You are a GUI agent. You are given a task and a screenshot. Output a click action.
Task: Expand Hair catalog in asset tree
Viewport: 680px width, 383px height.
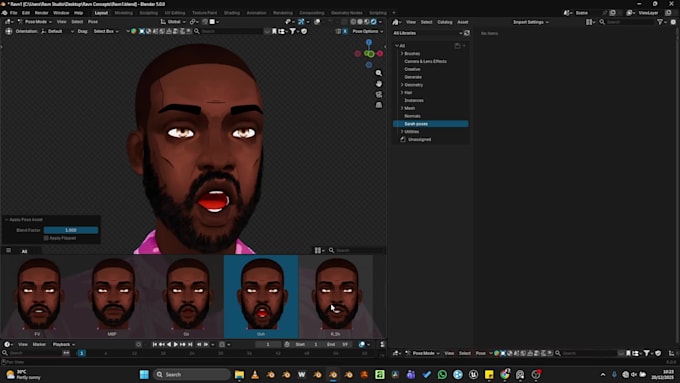pyautogui.click(x=402, y=92)
